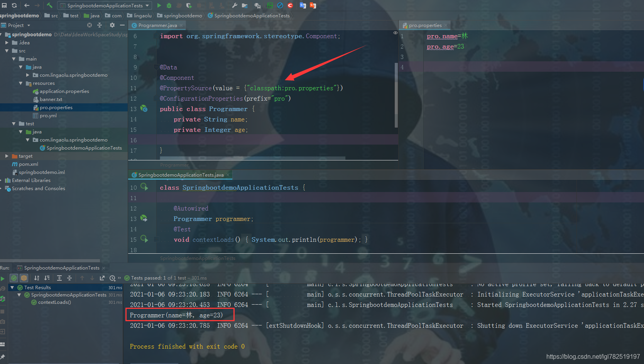Viewport: 644px width, 364px height.
Task: Click the Programmer.java editor vertical scrollbar
Action: coord(396,95)
